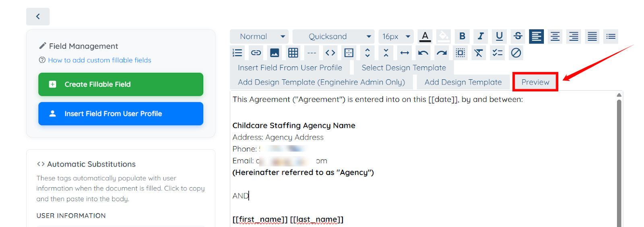Insert an image into document
This screenshot has width=644, height=227.
point(275,53)
